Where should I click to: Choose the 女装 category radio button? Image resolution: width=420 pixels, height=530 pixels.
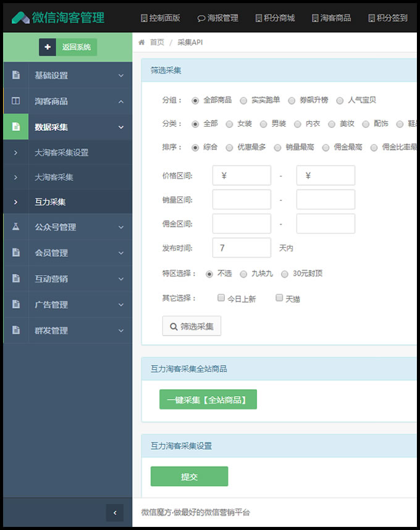(x=229, y=124)
